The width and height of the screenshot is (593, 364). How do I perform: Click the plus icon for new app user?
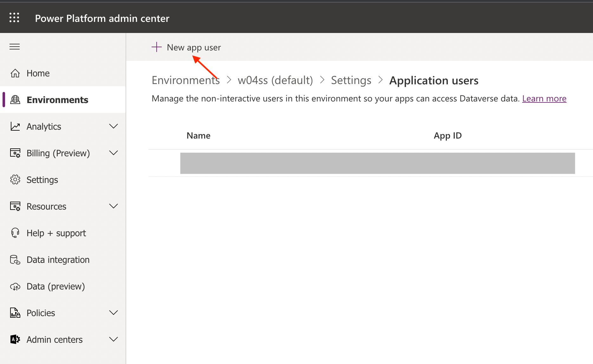pos(157,47)
